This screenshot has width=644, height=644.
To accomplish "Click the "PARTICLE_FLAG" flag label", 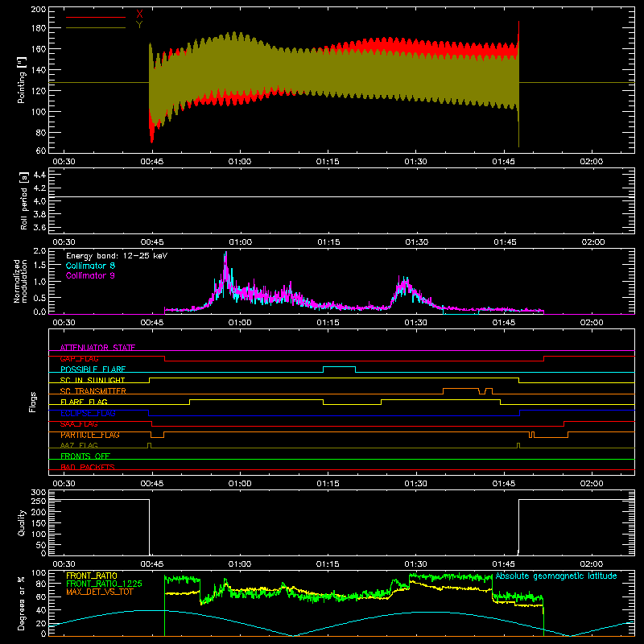I will point(90,435).
